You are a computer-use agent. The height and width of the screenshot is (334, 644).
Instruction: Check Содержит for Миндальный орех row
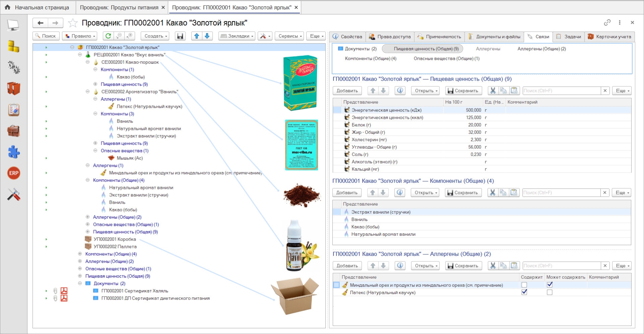[x=524, y=285]
